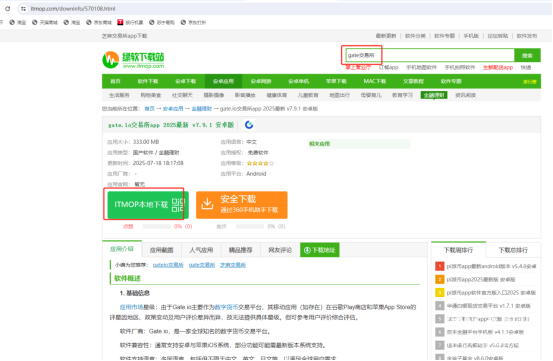The image size is (553, 361).
Task: Open the recommended 芝麻交易所 link
Action: 233,265
